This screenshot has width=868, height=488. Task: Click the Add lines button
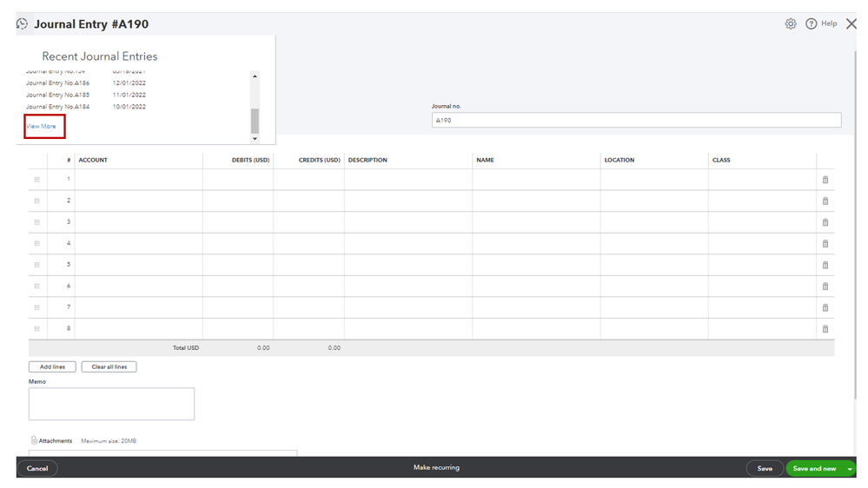(x=52, y=366)
